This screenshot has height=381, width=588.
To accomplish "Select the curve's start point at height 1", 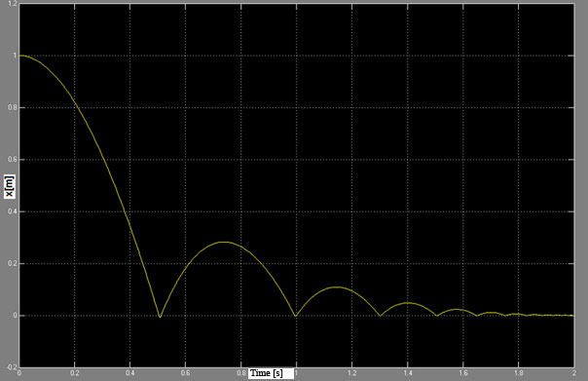I will coord(20,56).
